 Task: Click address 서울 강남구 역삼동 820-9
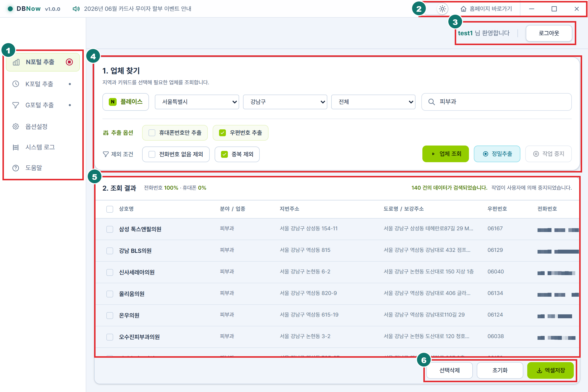308,293
